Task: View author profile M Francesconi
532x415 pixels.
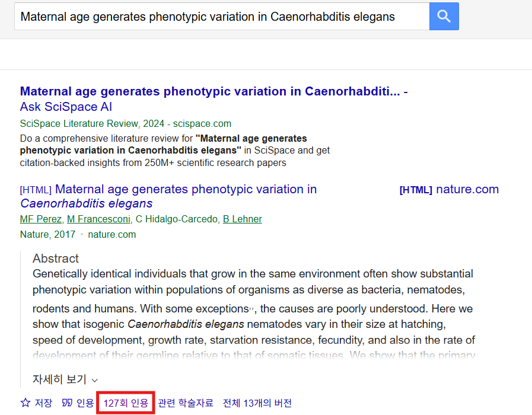Action: 98,219
